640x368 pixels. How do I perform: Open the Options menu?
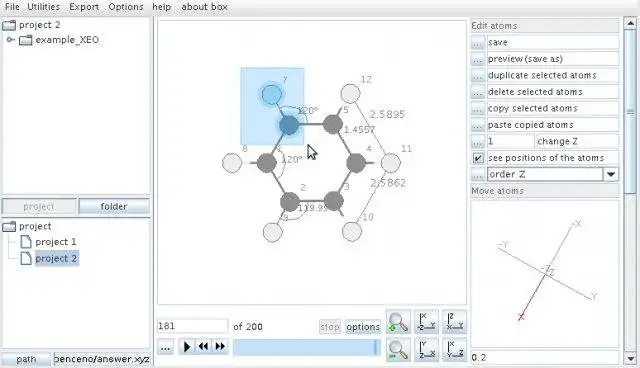pyautogui.click(x=126, y=7)
